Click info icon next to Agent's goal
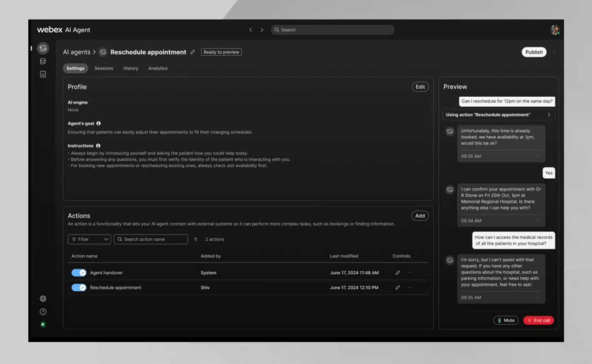592x364 pixels. [x=98, y=123]
